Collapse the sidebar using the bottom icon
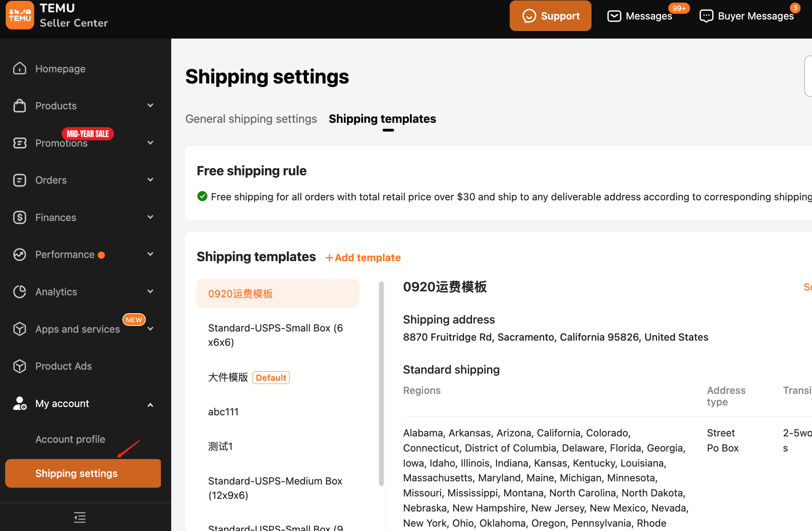This screenshot has width=812, height=531. coord(80,517)
